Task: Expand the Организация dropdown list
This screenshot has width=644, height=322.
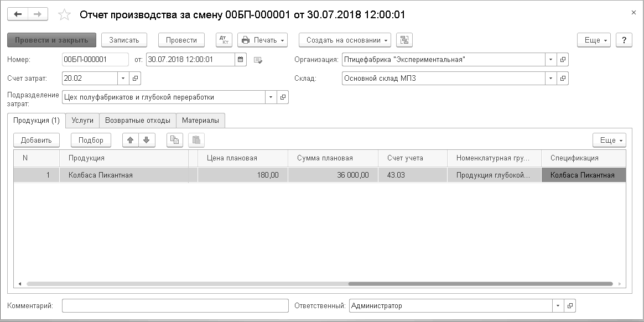Action: click(x=550, y=60)
